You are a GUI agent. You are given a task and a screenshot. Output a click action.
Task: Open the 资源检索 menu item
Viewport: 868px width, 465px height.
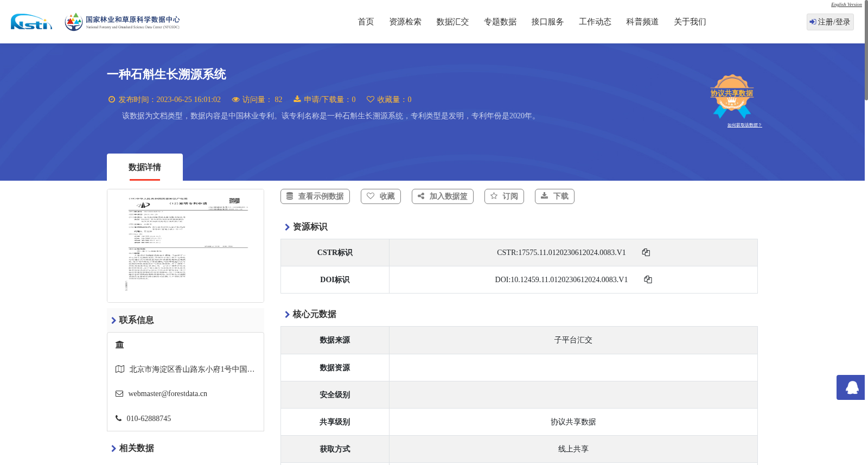pyautogui.click(x=405, y=22)
